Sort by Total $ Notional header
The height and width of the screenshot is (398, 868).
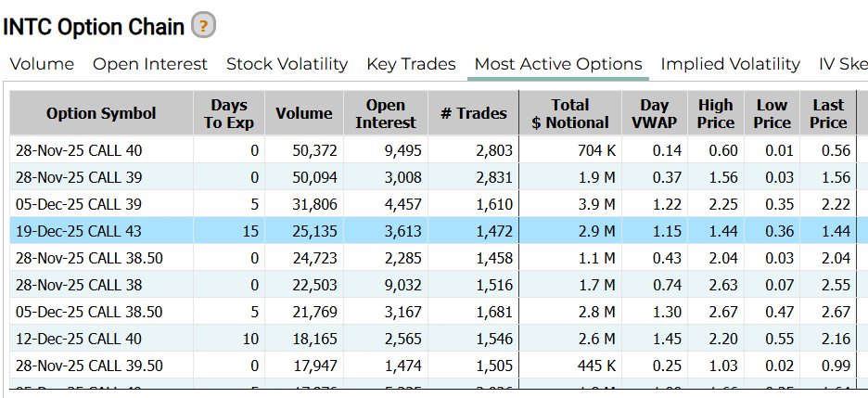(x=569, y=113)
